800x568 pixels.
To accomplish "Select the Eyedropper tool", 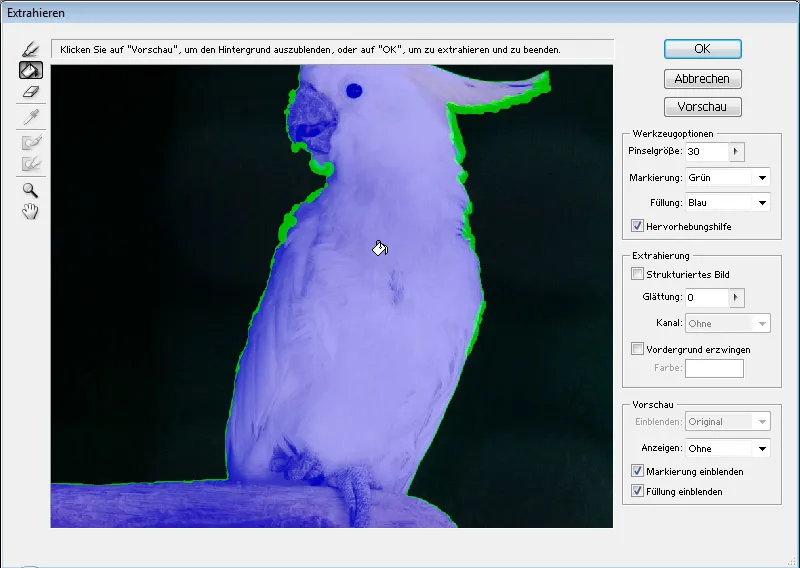I will tap(31, 117).
